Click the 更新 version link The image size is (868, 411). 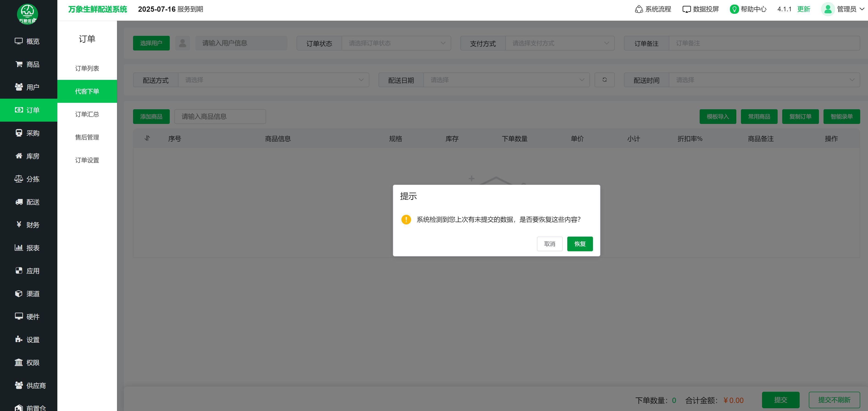tap(803, 9)
